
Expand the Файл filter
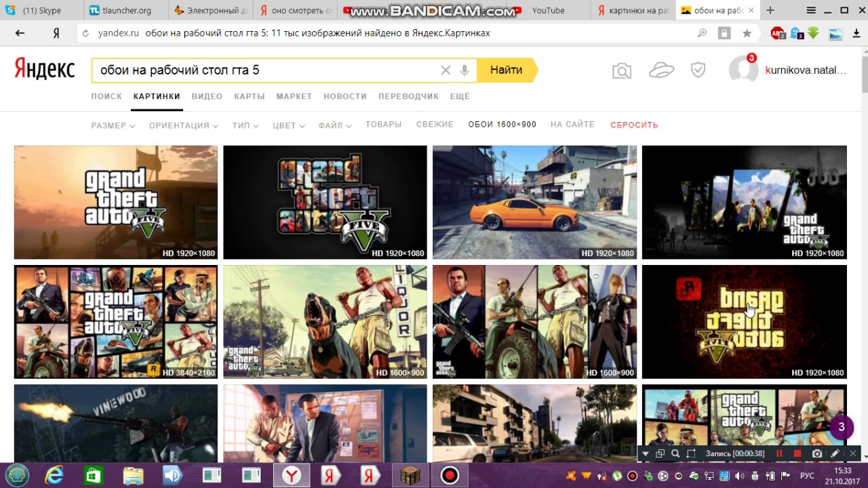(x=335, y=125)
